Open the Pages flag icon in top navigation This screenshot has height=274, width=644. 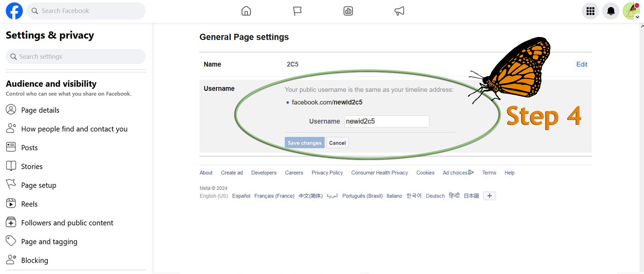point(297,11)
